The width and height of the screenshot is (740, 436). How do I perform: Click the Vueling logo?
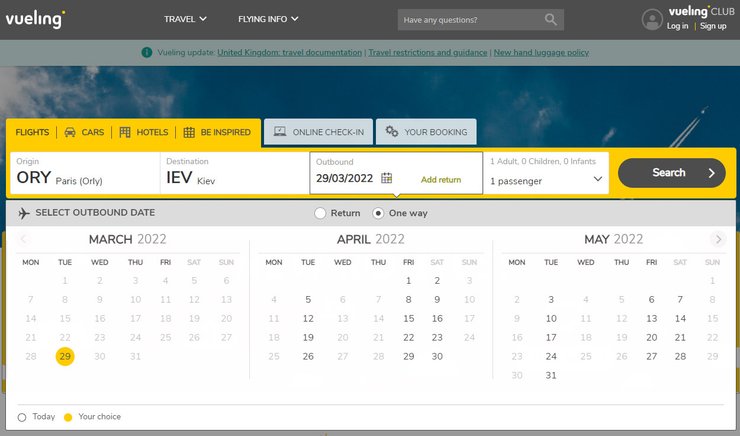tap(35, 19)
